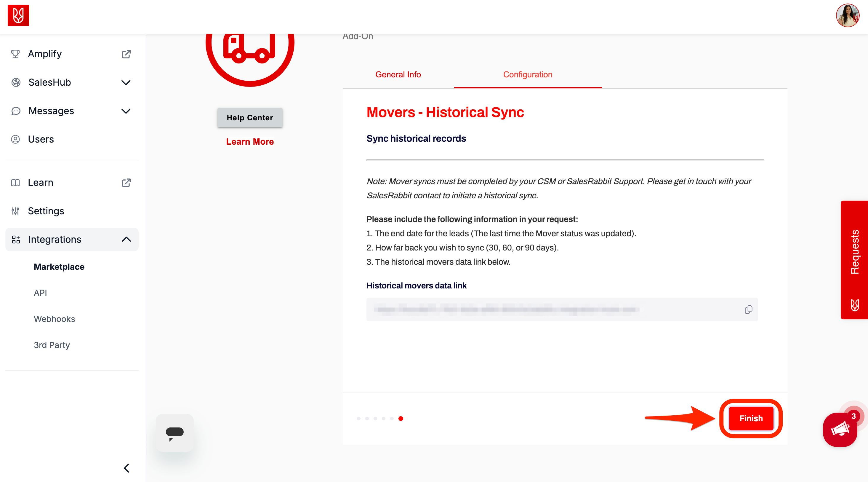This screenshot has width=868, height=482.
Task: Follow the Learn More link
Action: click(x=250, y=142)
